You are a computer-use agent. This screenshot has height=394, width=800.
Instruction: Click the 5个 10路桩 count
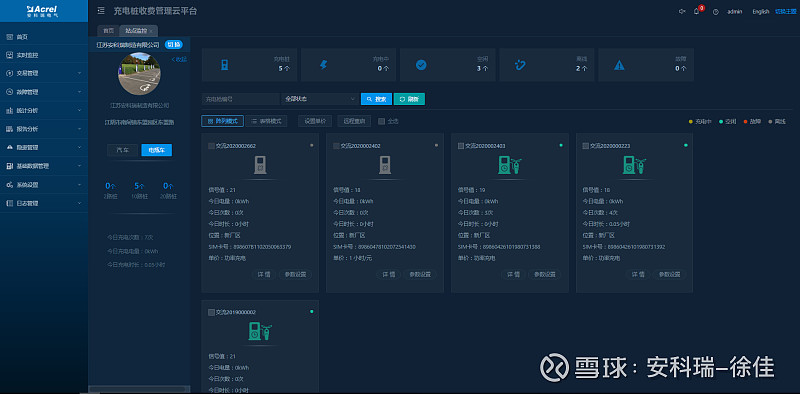[x=139, y=186]
